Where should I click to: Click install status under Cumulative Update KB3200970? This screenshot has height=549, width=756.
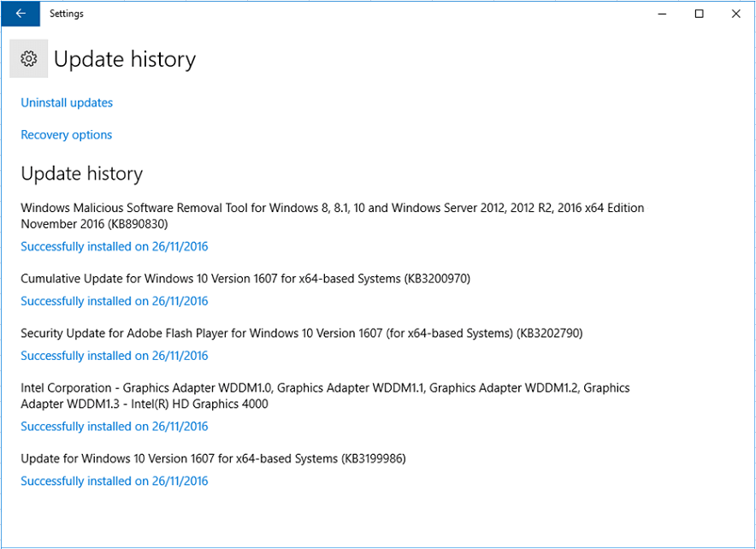115,301
